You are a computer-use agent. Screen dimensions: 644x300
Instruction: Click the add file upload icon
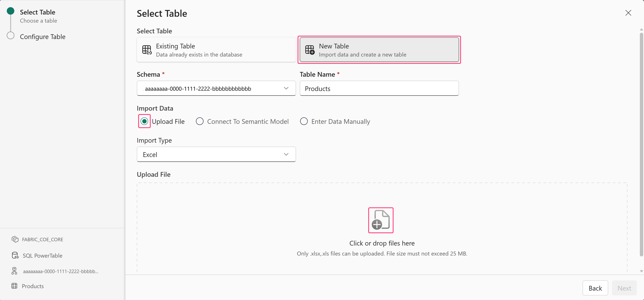pos(381,220)
